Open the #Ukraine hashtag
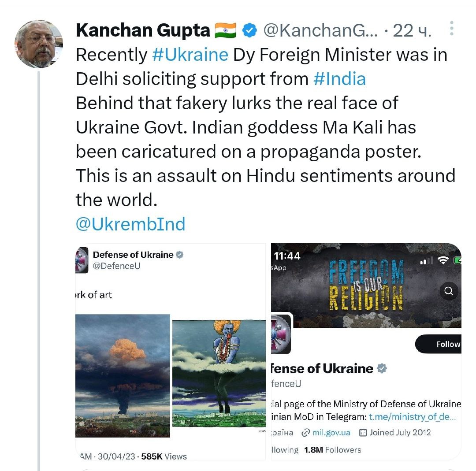The width and height of the screenshot is (476, 471). click(x=190, y=55)
